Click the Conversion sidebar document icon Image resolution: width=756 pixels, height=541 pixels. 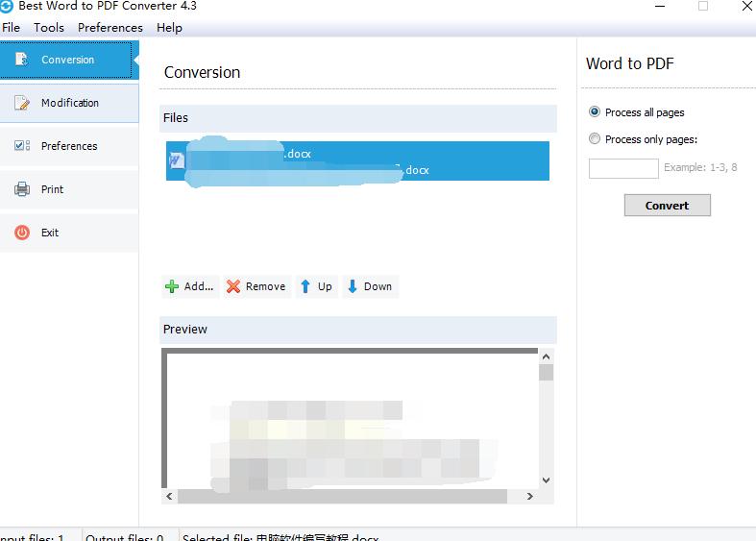click(21, 60)
